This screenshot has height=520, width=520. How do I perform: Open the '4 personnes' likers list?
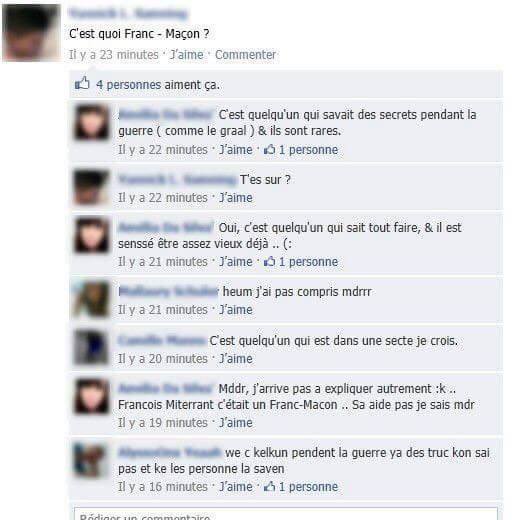point(129,85)
